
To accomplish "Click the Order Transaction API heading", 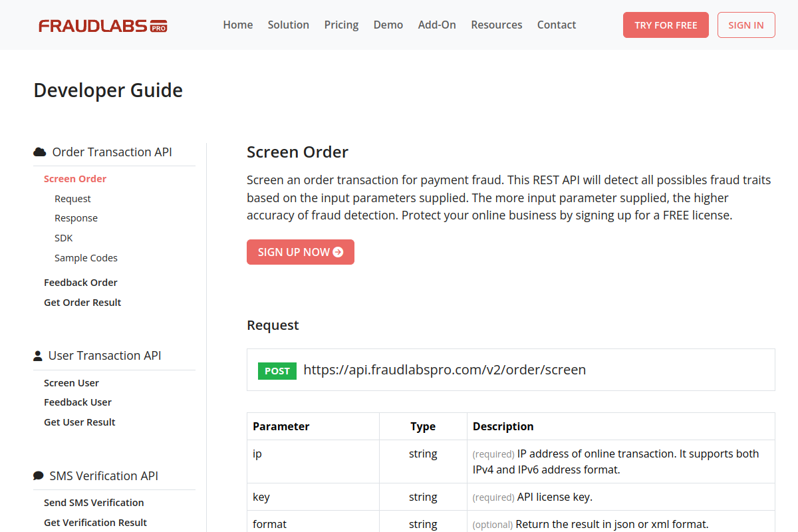I will click(112, 152).
